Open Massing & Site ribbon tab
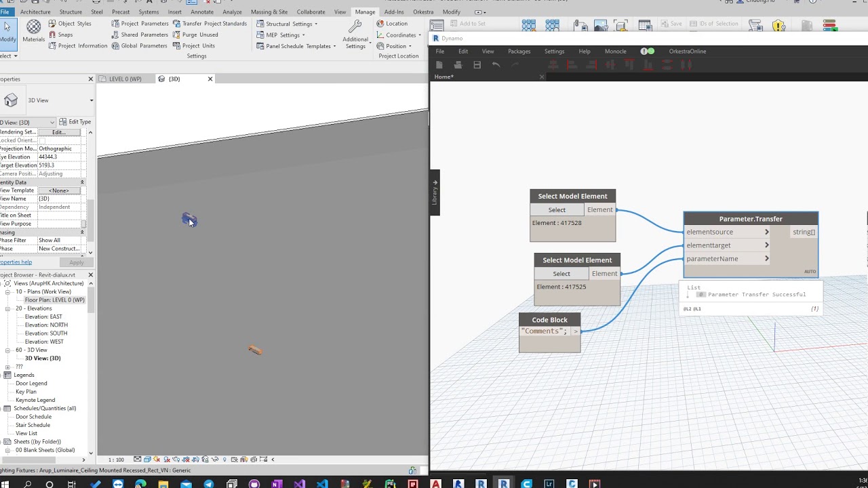Viewport: 868px width, 488px height. [269, 12]
